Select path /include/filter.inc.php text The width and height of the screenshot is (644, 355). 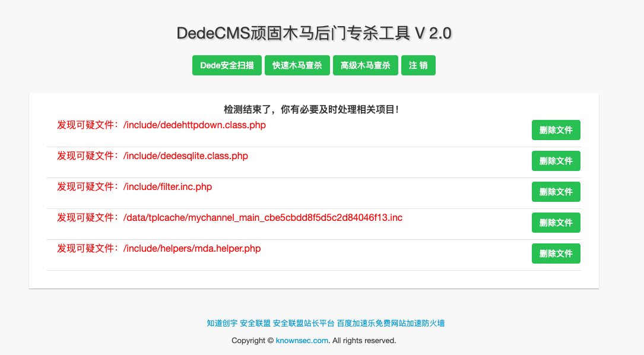[x=167, y=187]
